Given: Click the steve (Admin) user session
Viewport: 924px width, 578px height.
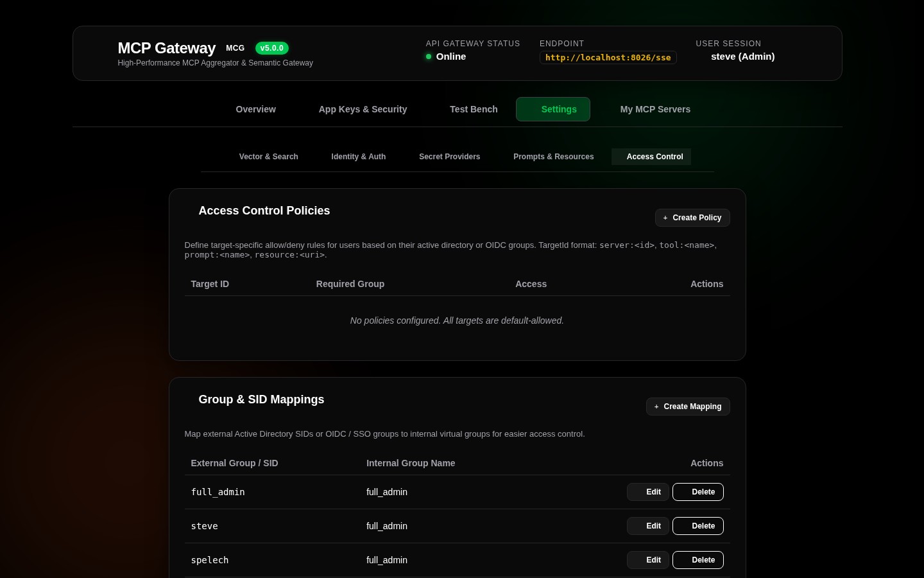Looking at the screenshot, I should pos(742,57).
